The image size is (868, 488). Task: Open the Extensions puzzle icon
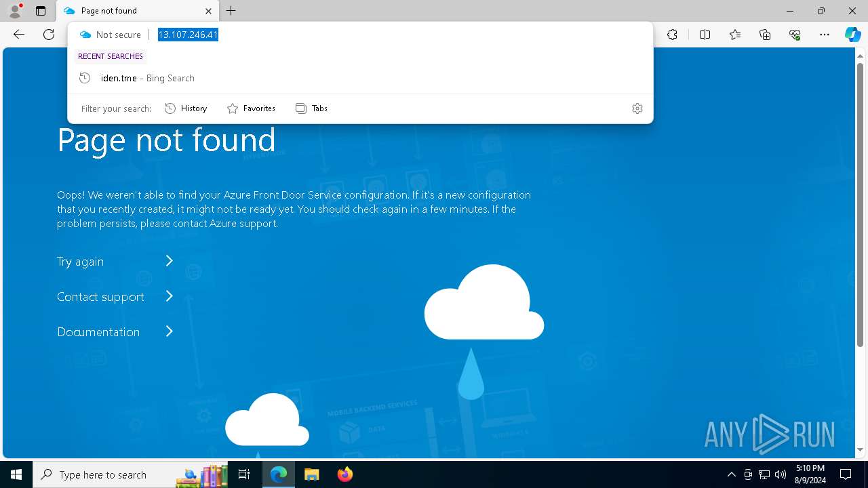(672, 35)
